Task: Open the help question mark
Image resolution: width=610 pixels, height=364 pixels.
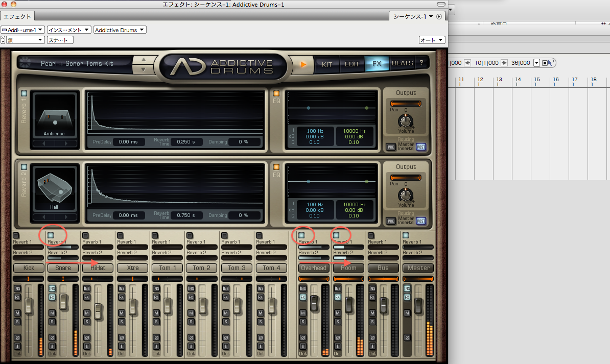Action: coord(421,64)
